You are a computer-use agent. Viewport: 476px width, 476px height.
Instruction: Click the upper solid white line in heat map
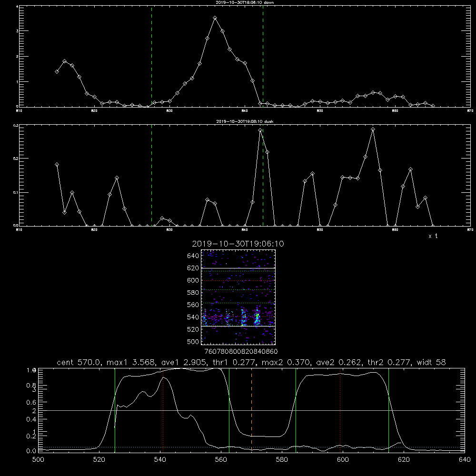pyautogui.click(x=238, y=268)
